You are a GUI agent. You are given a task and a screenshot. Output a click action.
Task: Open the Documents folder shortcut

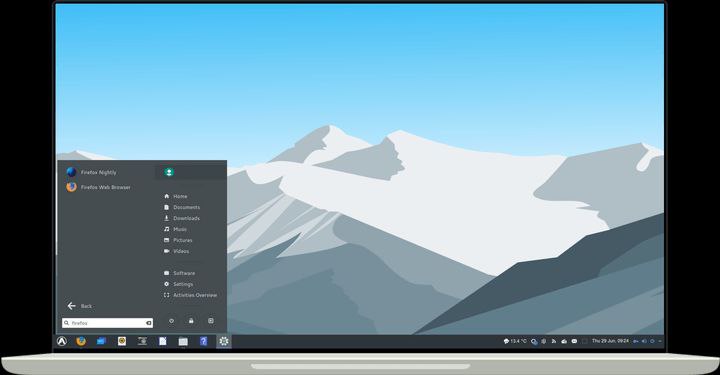coord(182,207)
